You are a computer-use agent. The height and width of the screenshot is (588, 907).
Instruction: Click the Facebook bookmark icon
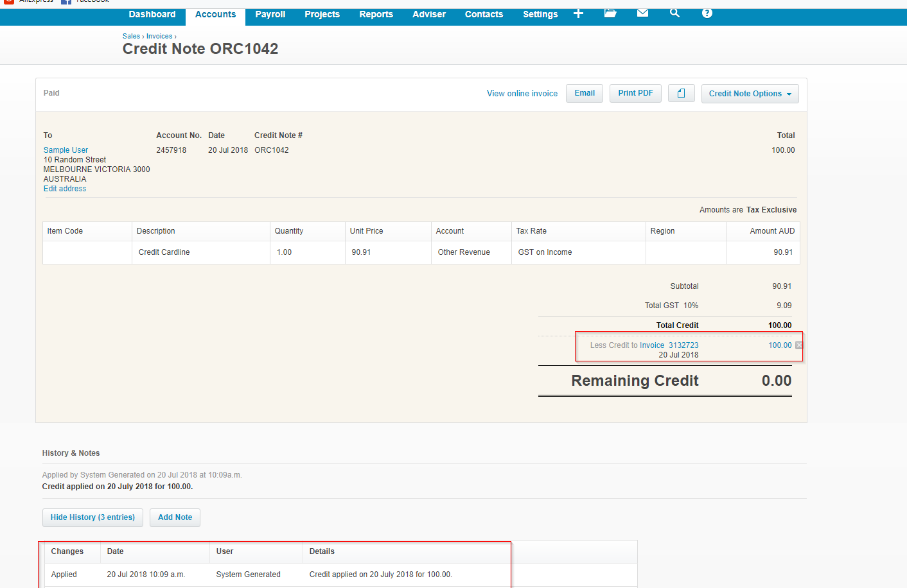point(66,2)
